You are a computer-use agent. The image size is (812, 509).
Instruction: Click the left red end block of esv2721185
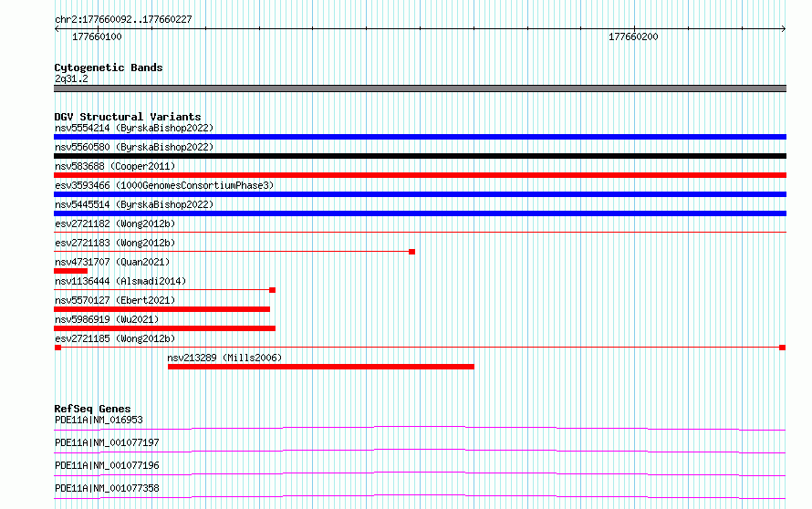pos(58,348)
